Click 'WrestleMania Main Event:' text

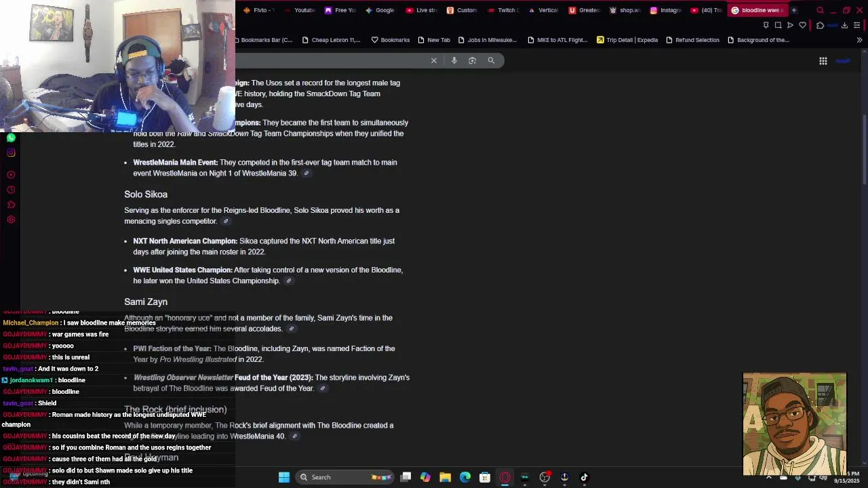tap(176, 163)
